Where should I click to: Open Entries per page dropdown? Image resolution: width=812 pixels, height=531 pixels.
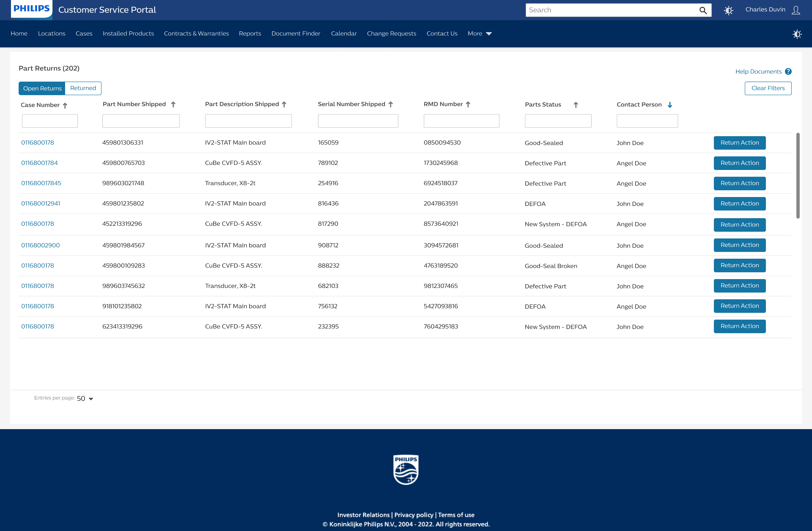pos(85,398)
